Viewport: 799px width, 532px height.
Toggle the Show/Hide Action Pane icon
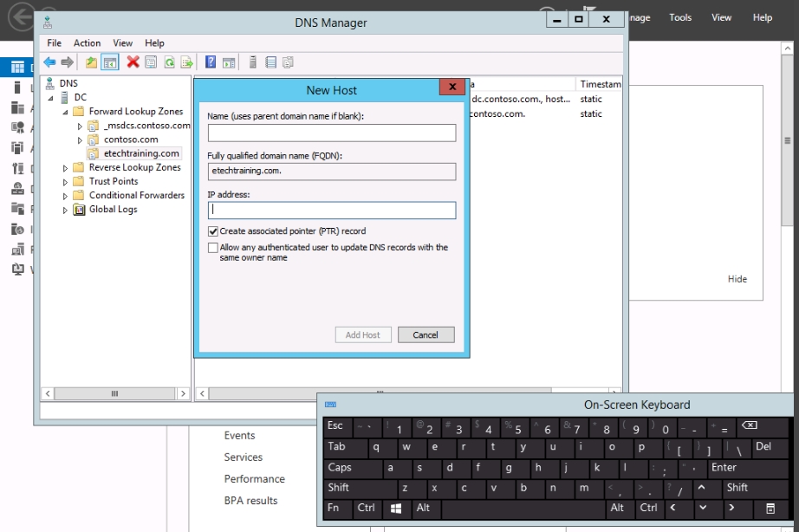229,62
